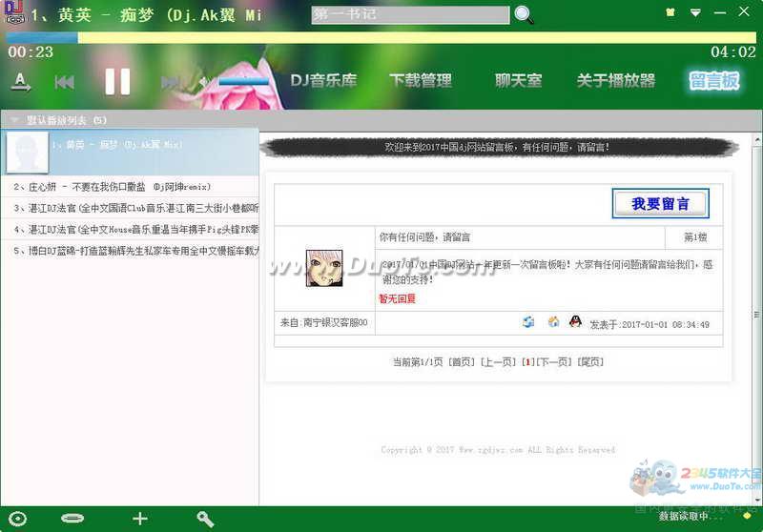Screen dimensions: 763x532
Task: Click the magnifier search icon
Action: [x=524, y=14]
